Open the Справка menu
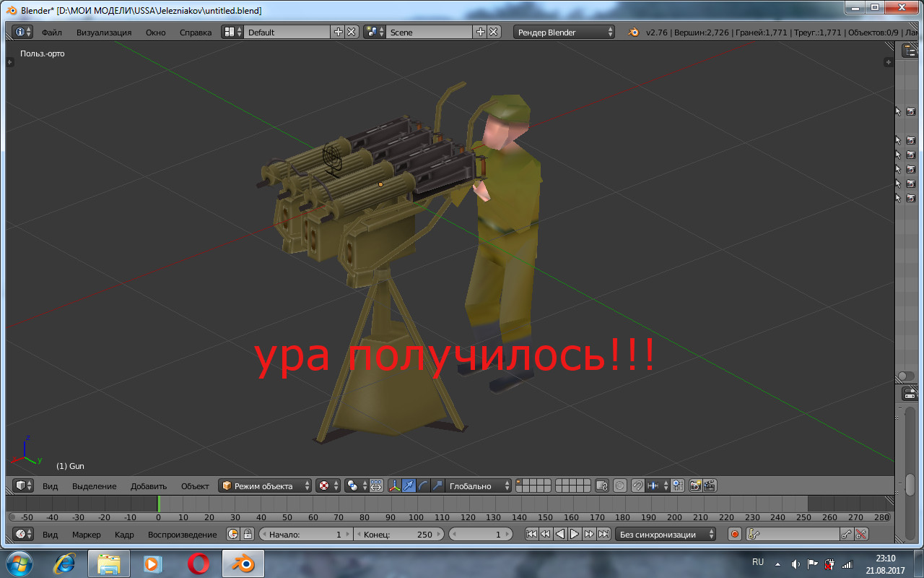 pos(196,33)
